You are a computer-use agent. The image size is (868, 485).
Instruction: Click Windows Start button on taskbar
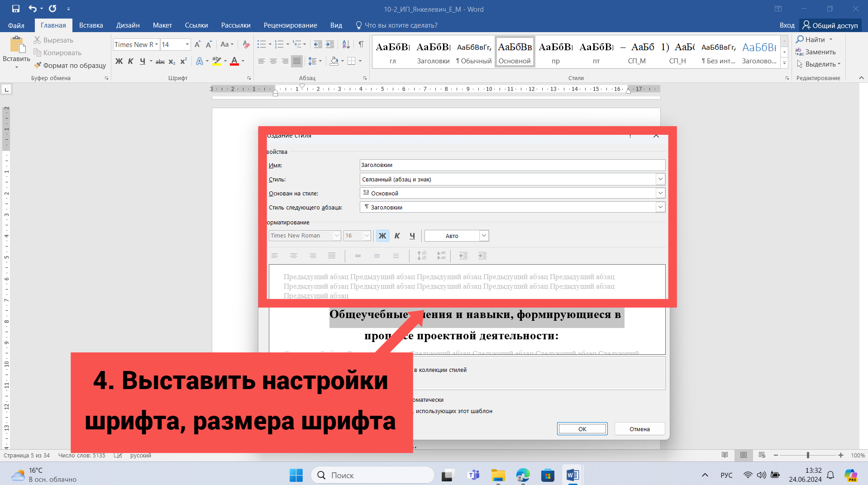[x=296, y=475]
